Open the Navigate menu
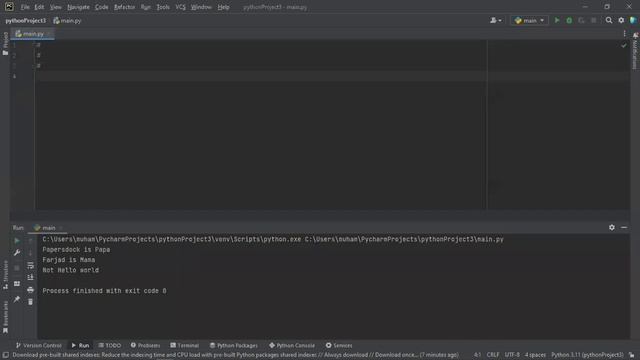The width and height of the screenshot is (640, 360). click(78, 7)
